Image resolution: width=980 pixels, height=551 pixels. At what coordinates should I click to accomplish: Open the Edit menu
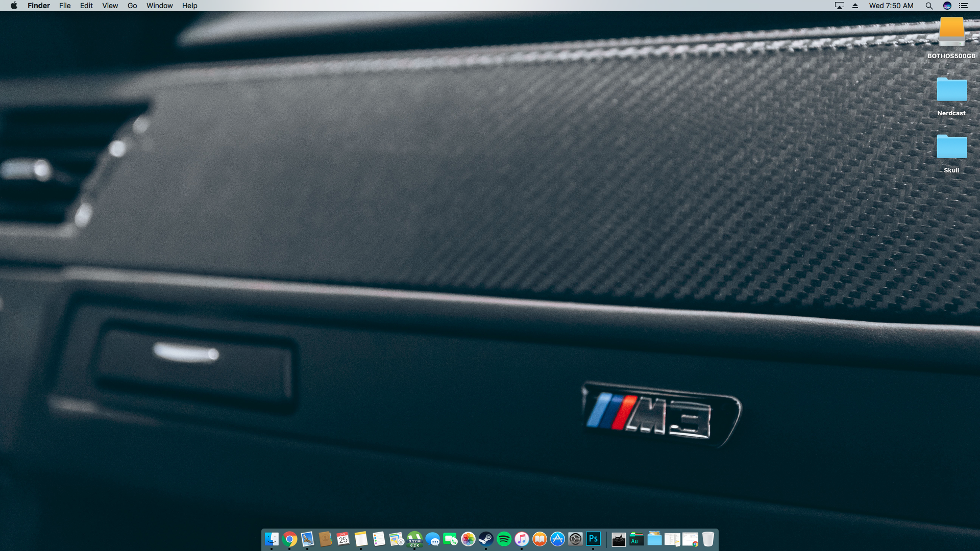pyautogui.click(x=86, y=6)
